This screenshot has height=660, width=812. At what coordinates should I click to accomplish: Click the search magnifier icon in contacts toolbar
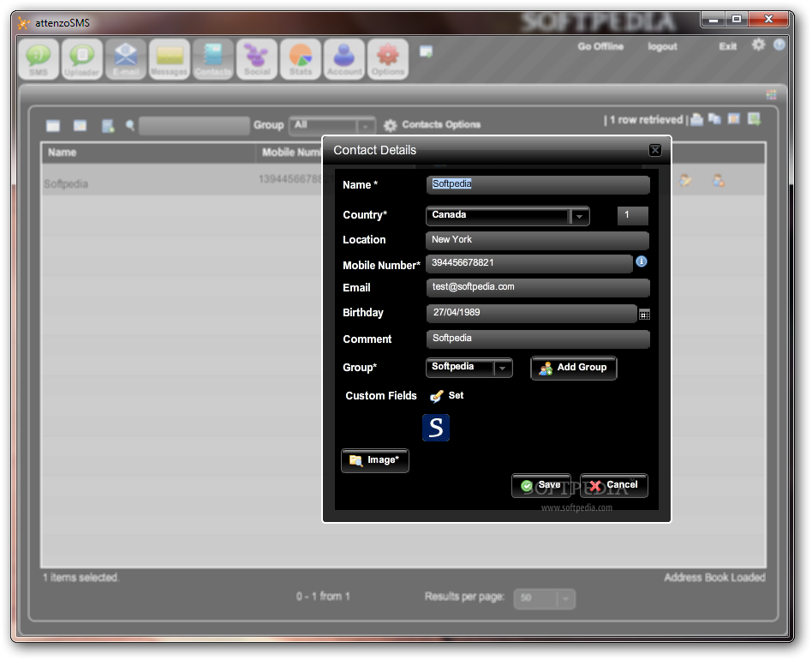pos(130,125)
